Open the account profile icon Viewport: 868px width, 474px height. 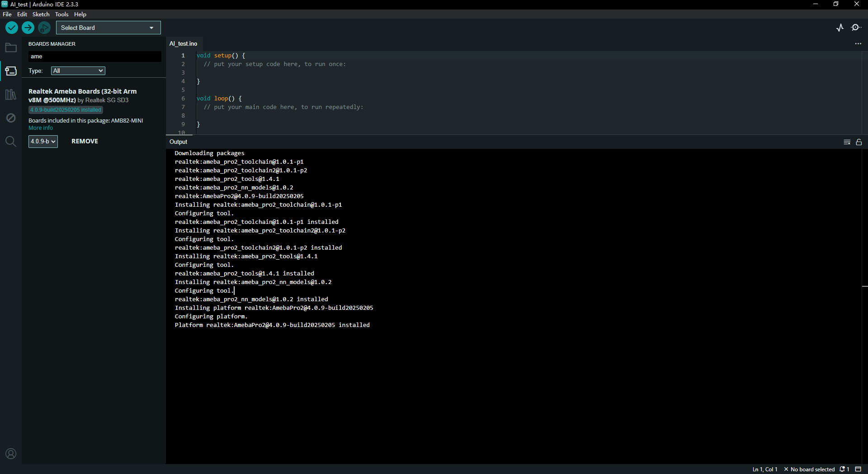point(11,454)
